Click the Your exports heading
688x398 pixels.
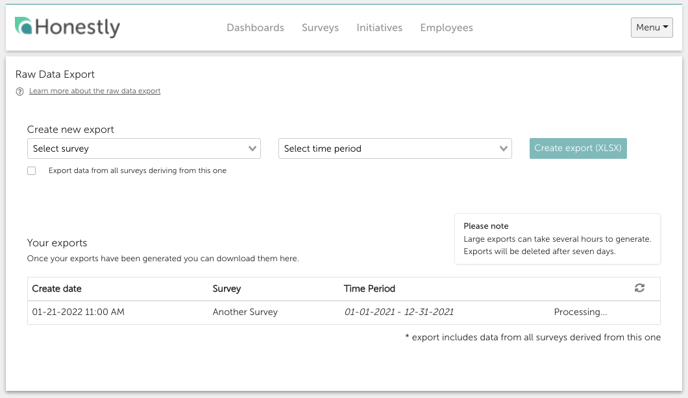point(57,243)
